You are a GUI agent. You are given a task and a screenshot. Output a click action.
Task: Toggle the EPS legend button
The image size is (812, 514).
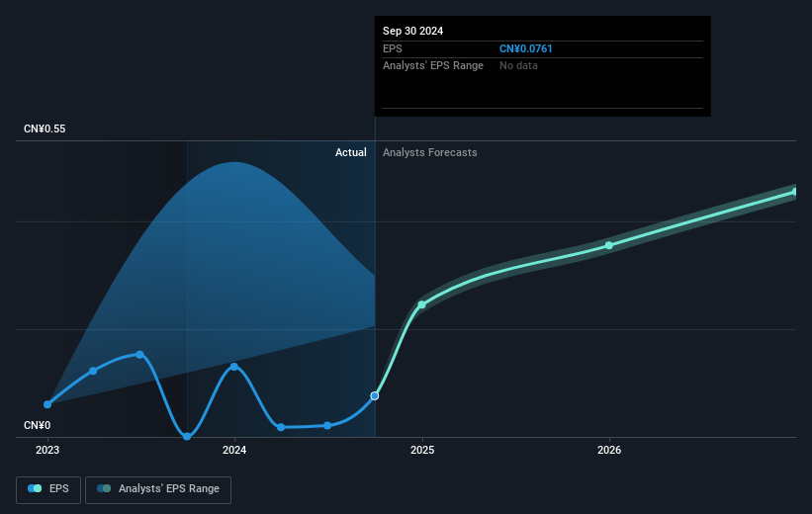tap(48, 489)
